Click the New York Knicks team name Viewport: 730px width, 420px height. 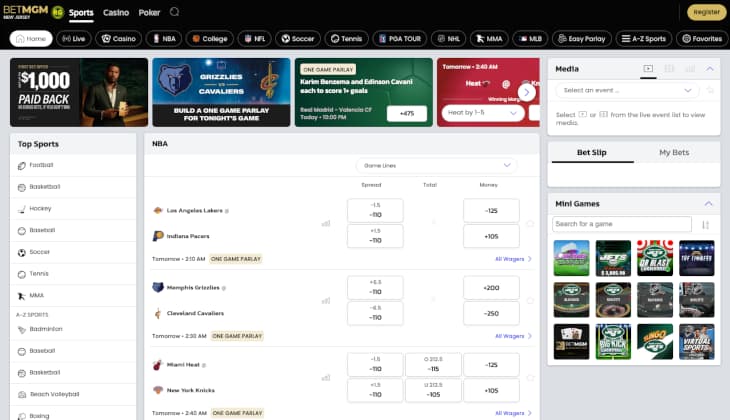click(x=191, y=390)
